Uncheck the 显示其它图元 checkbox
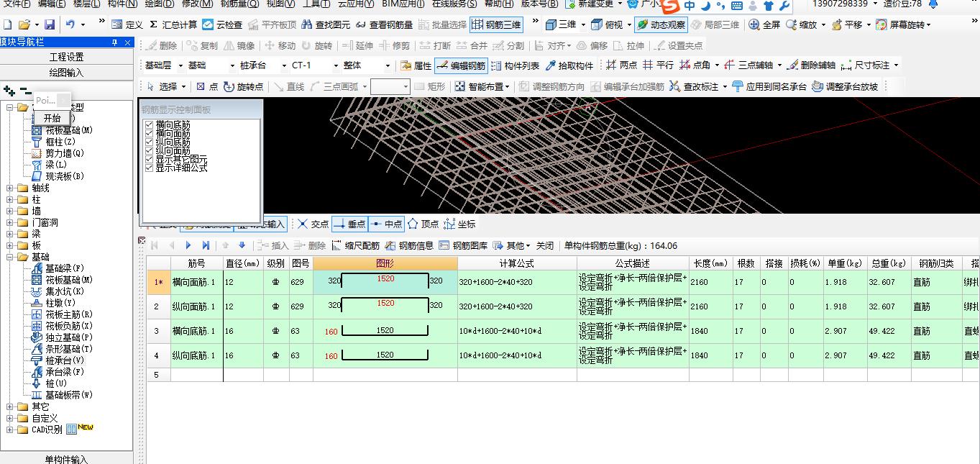 [150, 159]
